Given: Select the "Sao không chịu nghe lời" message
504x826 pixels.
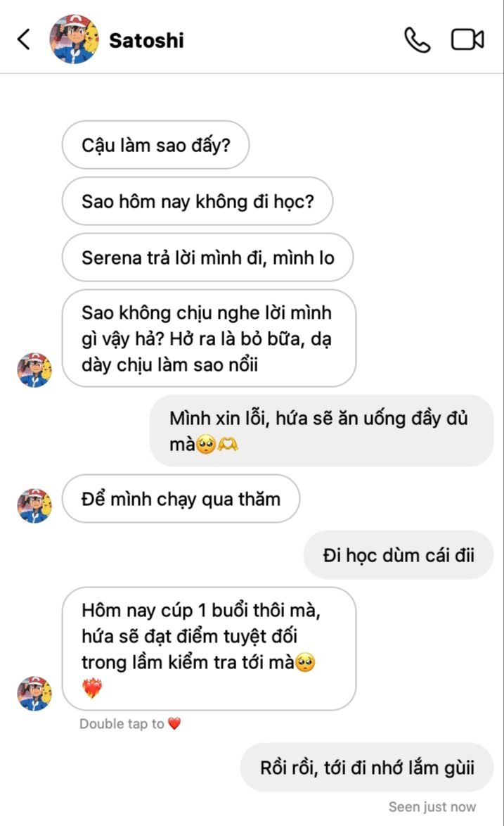Looking at the screenshot, I should coord(209,338).
